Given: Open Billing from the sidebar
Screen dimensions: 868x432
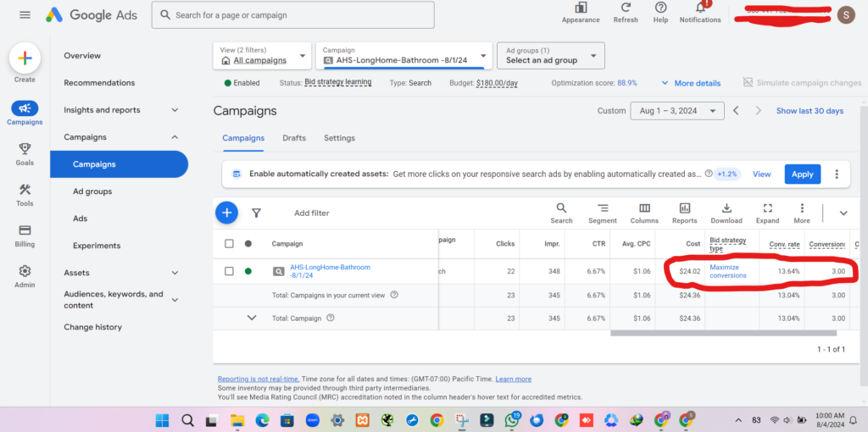Looking at the screenshot, I should 25,236.
